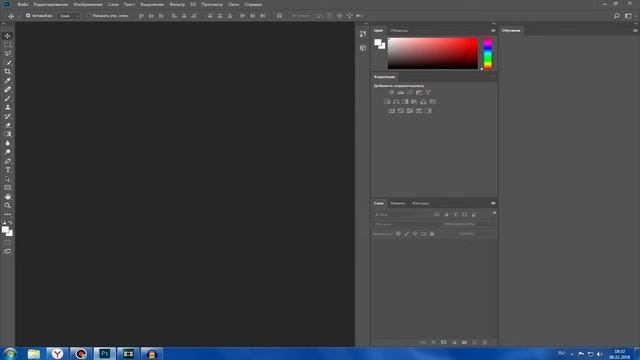Toggle layer filtering switch in Layers panel
Image resolution: width=640 pixels, height=360 pixels.
(x=494, y=213)
